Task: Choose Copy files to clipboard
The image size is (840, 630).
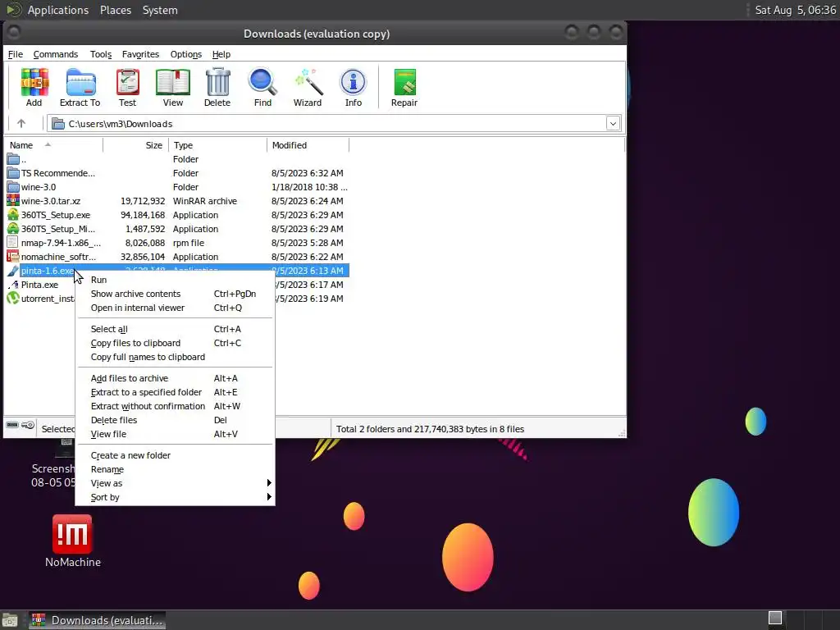Action: [176, 343]
